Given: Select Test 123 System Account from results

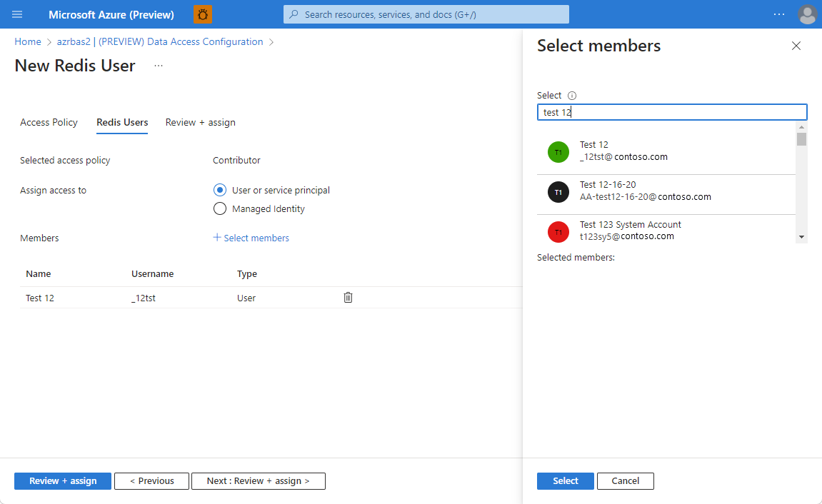Looking at the screenshot, I should 631,229.
